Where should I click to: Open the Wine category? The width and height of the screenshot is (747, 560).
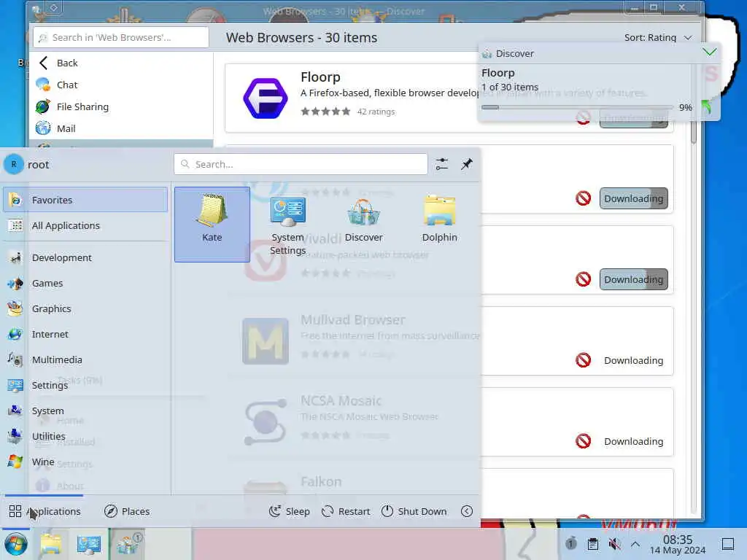(85, 462)
